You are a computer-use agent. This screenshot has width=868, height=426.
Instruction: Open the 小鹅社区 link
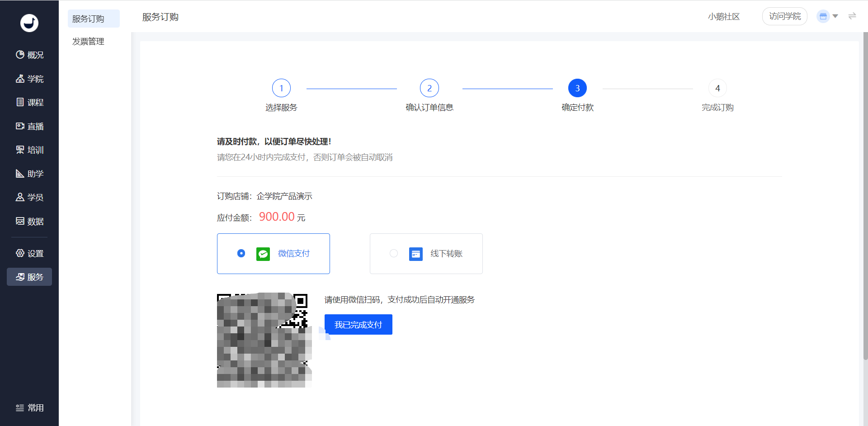[724, 17]
